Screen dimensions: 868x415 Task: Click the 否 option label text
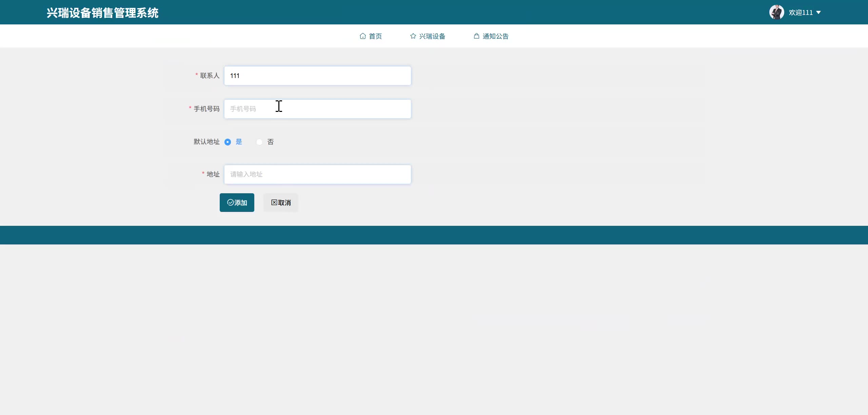(270, 142)
